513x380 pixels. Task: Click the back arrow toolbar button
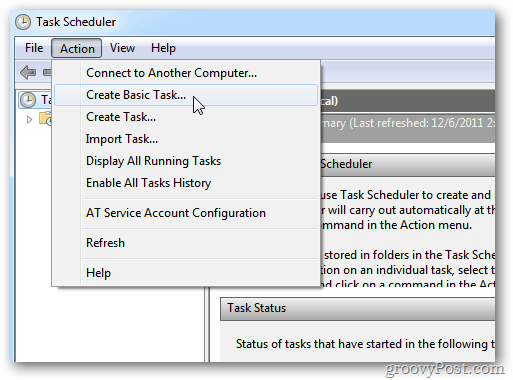(x=28, y=72)
